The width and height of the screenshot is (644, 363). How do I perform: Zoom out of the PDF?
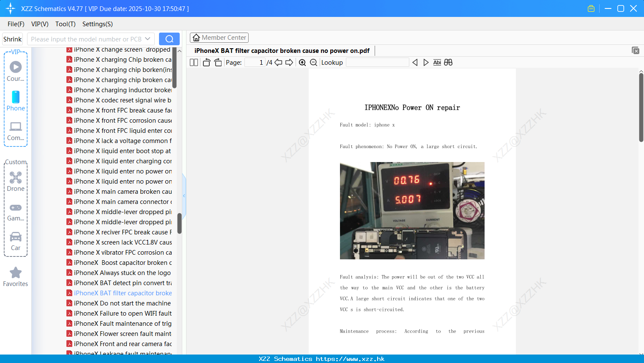click(x=313, y=63)
